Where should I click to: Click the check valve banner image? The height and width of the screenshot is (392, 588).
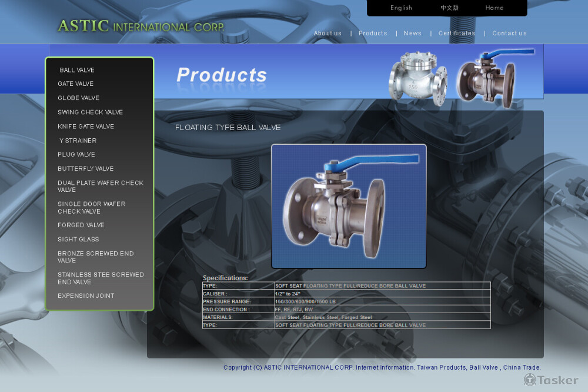(415, 77)
